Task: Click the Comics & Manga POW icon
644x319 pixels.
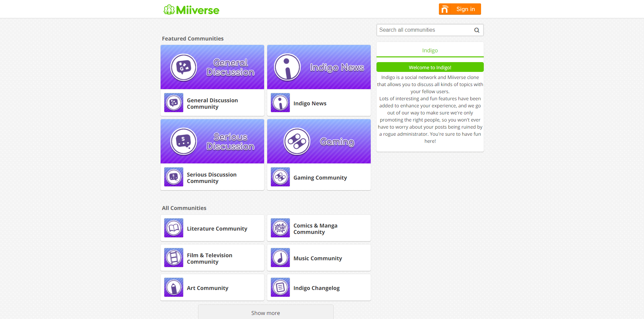Action: pyautogui.click(x=280, y=228)
